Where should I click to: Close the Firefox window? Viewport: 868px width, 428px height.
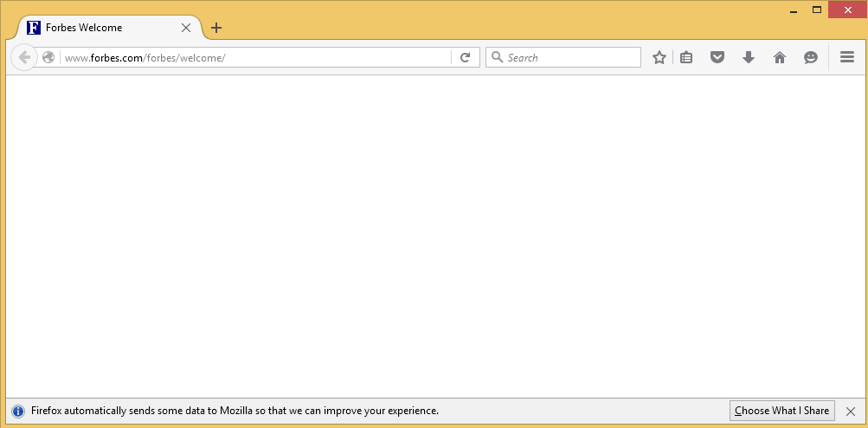(x=847, y=10)
